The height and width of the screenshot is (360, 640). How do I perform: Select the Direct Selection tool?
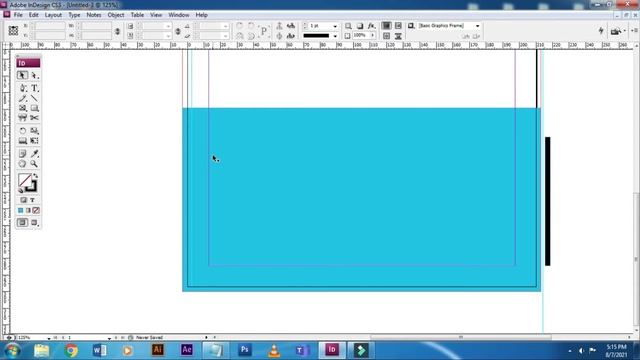[34, 76]
